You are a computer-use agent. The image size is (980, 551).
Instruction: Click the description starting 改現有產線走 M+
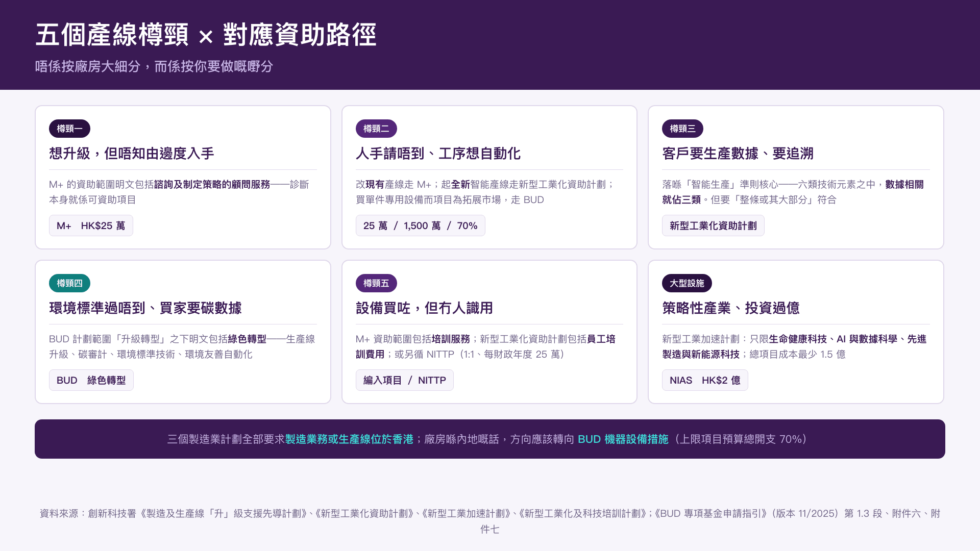point(485,192)
